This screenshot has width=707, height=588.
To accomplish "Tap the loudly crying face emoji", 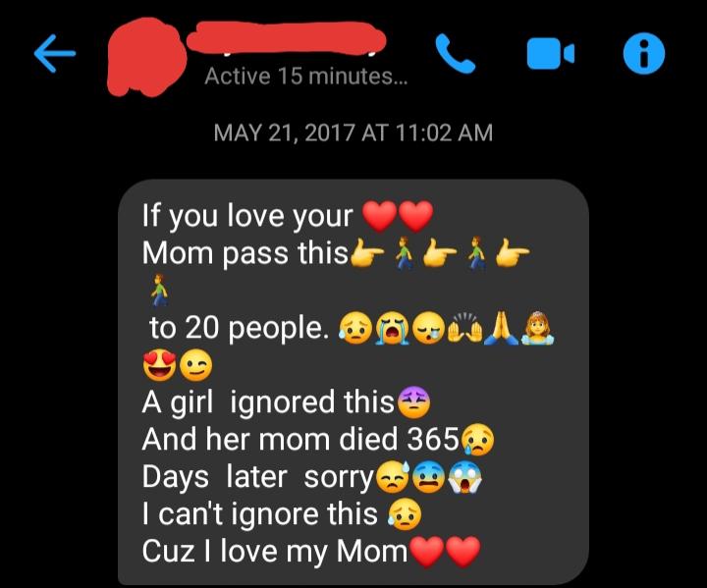I will click(x=393, y=329).
